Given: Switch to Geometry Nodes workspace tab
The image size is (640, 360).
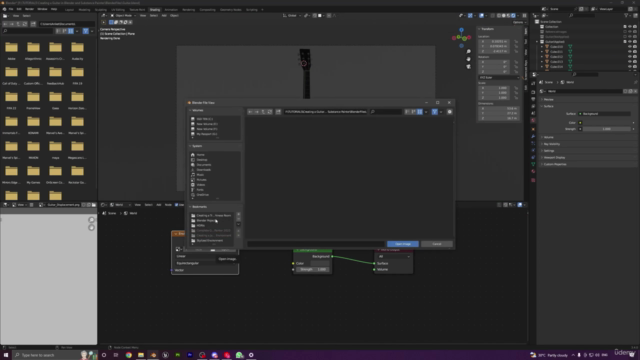Looking at the screenshot, I should [231, 9].
